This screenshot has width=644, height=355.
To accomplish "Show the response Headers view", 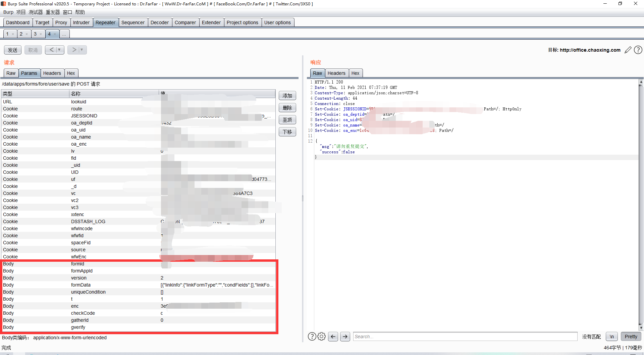I will point(336,73).
